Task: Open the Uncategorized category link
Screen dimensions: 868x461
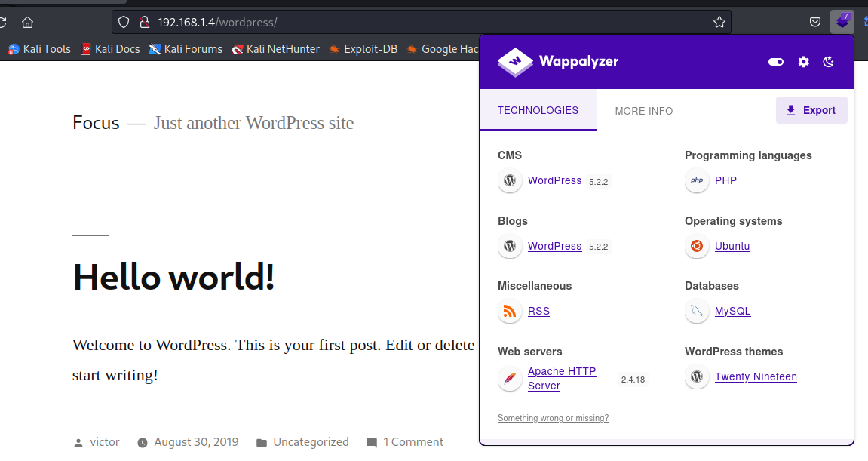Action: pyautogui.click(x=311, y=442)
